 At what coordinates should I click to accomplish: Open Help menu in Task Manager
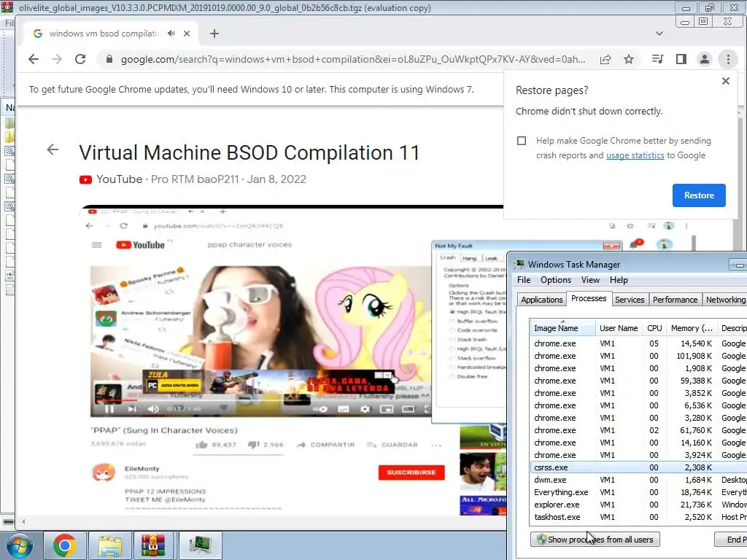[619, 280]
